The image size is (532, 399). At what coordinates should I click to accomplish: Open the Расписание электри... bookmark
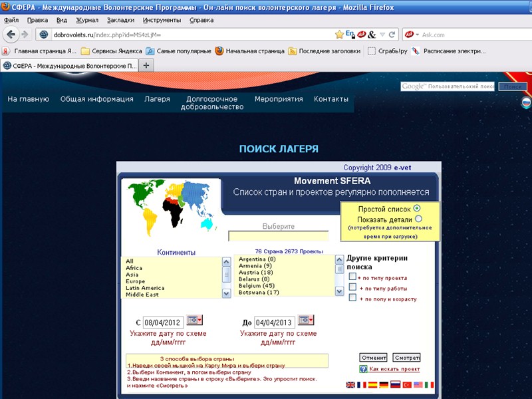point(450,51)
